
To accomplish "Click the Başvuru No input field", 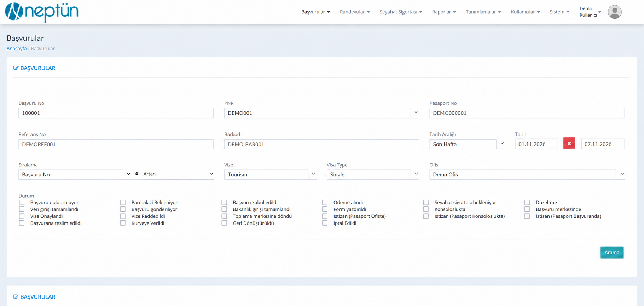I will [x=116, y=113].
